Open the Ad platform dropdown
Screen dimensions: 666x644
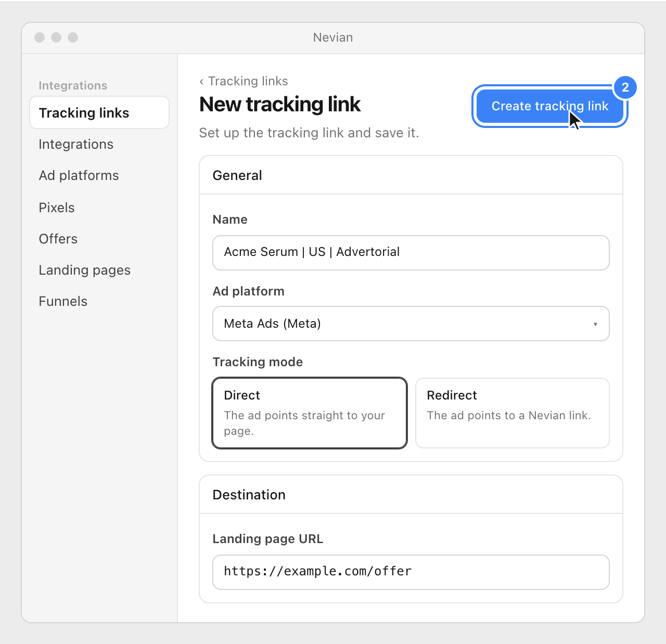pyautogui.click(x=411, y=324)
